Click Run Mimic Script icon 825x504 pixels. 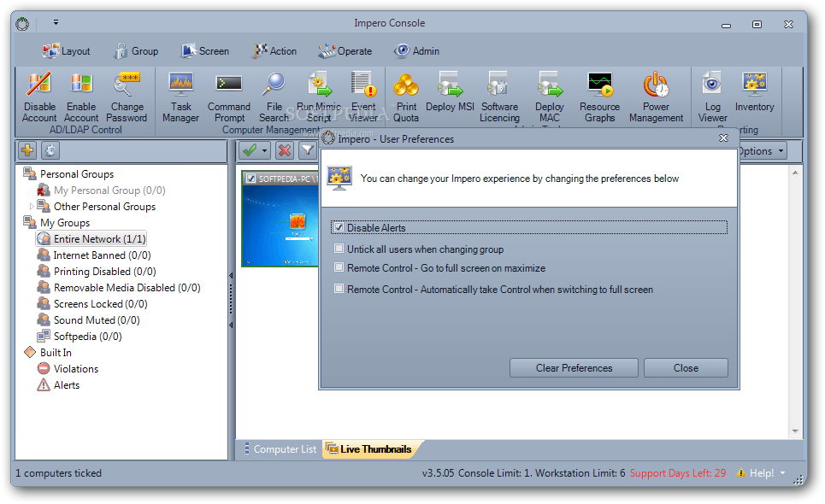[x=319, y=85]
